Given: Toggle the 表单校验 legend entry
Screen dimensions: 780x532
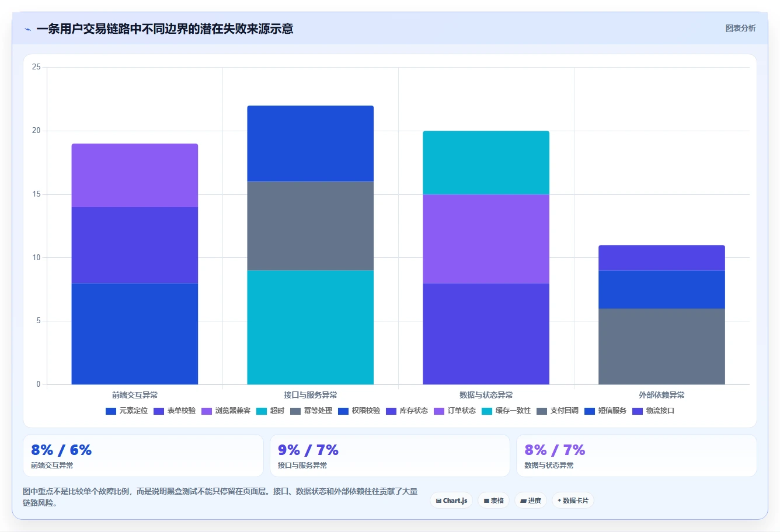Looking at the screenshot, I should 175,411.
